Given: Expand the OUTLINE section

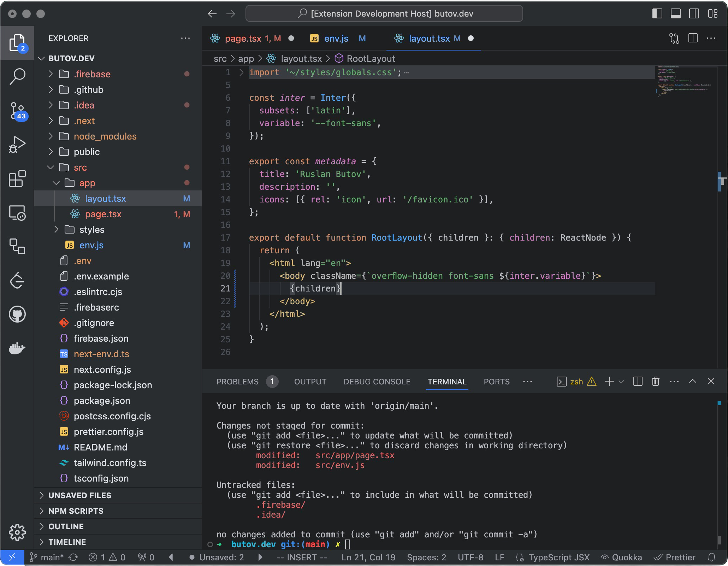Looking at the screenshot, I should tap(66, 526).
